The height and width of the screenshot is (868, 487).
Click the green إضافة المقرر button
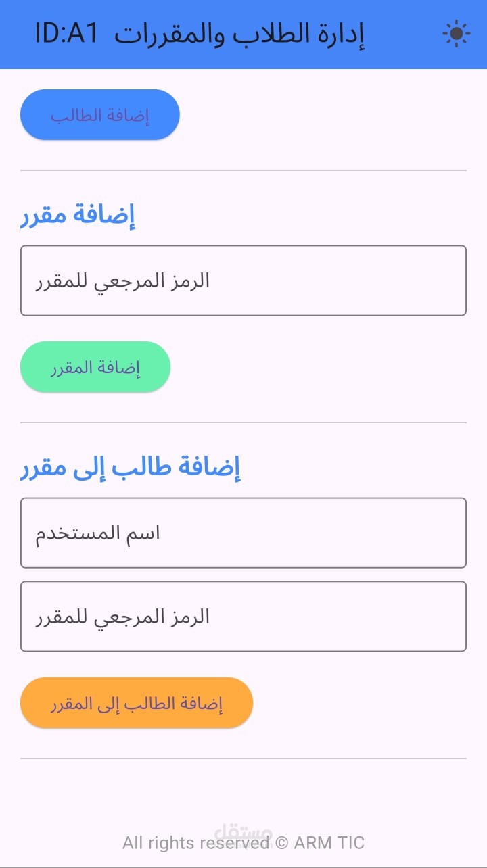[95, 367]
